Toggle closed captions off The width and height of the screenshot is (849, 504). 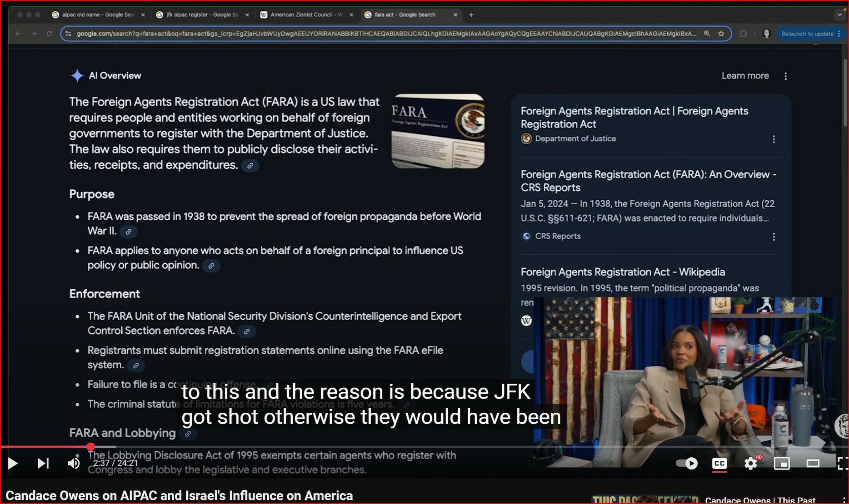(719, 463)
